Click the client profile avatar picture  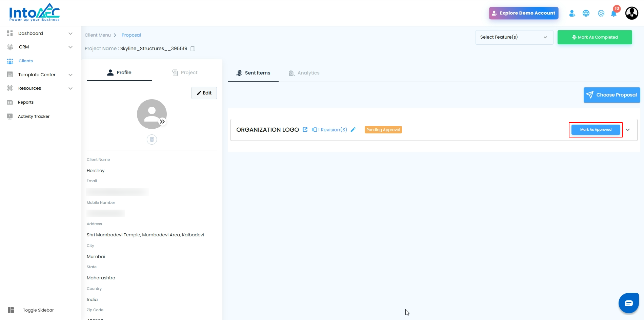(152, 114)
